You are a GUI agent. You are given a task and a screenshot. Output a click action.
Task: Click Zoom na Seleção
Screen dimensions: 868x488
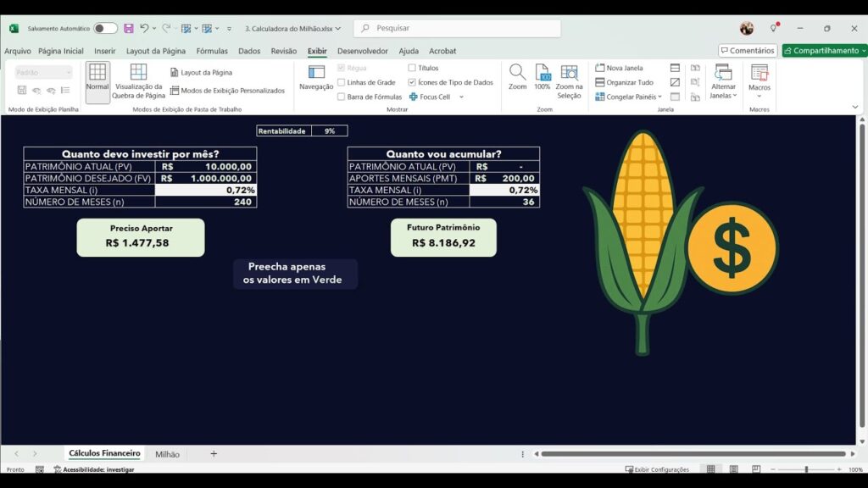[569, 82]
